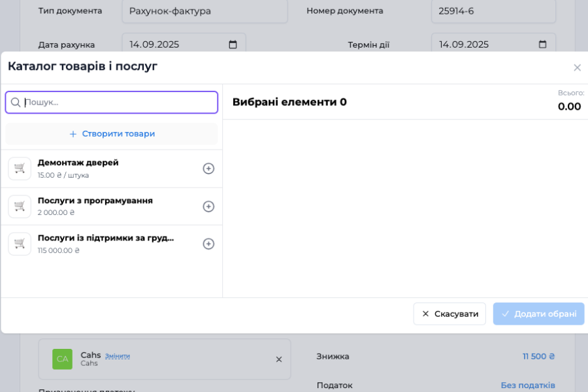Screen dimensions: 588x392
Task: Open calendar picker for Дата рахунку
Action: pyautogui.click(x=233, y=44)
